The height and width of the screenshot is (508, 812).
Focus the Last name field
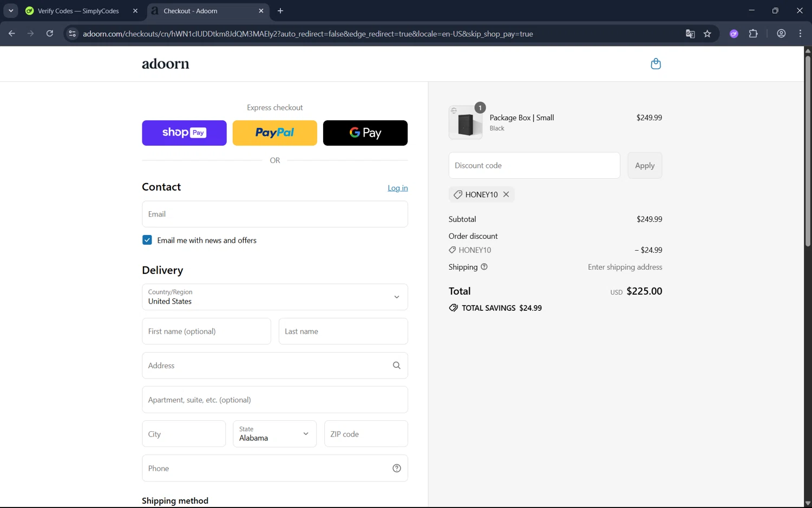pos(343,331)
